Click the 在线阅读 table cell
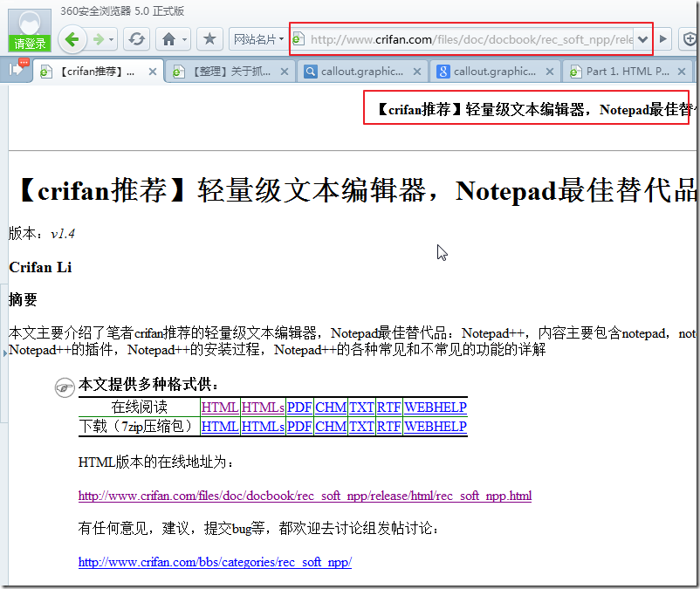The height and width of the screenshot is (589, 700). tap(139, 407)
